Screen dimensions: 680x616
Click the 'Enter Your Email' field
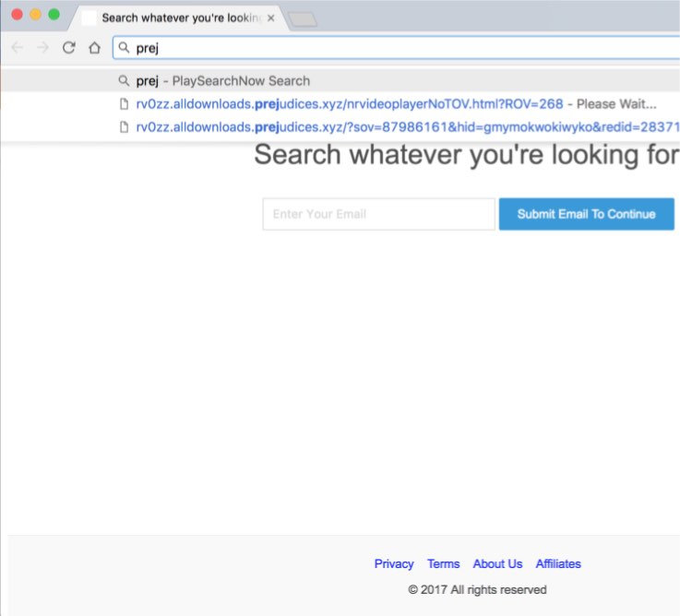pyautogui.click(x=378, y=214)
